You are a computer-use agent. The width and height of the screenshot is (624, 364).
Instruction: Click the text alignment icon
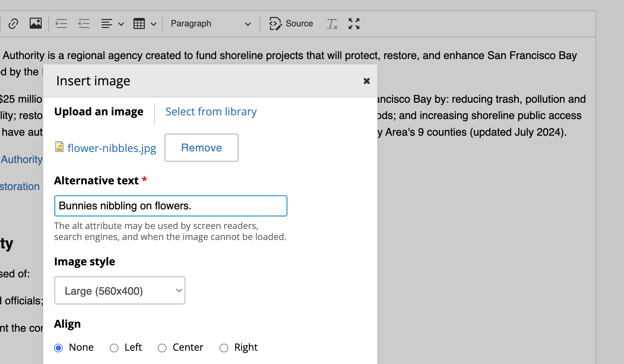click(107, 23)
